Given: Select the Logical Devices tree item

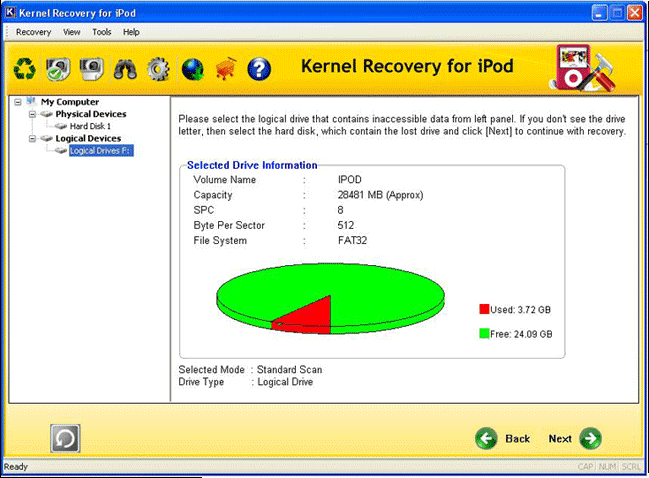Looking at the screenshot, I should (88, 138).
